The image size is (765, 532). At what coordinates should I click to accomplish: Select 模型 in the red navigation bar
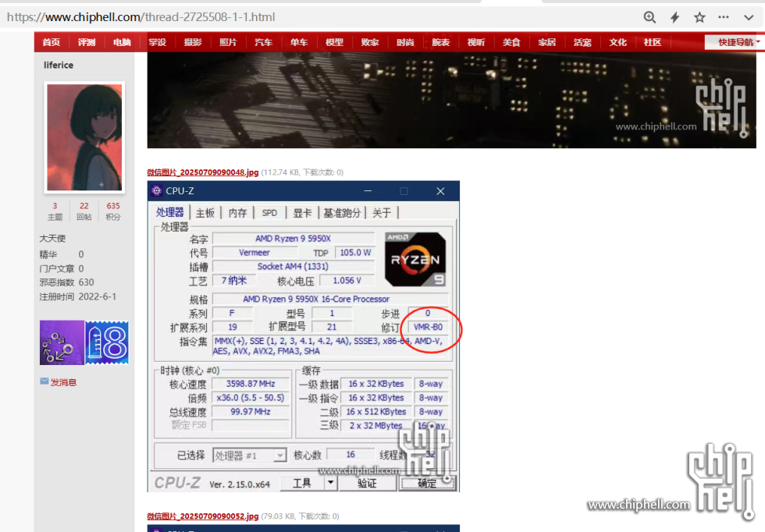tap(334, 42)
